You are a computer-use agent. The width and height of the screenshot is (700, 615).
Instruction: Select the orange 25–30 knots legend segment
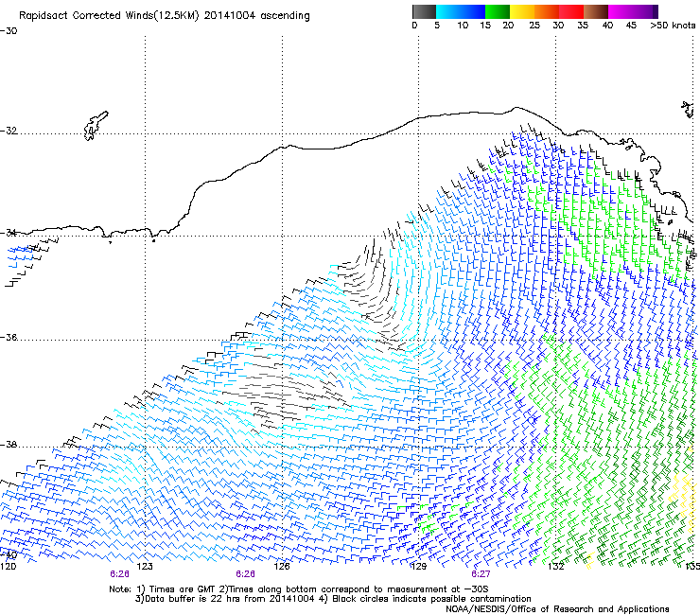coord(547,11)
